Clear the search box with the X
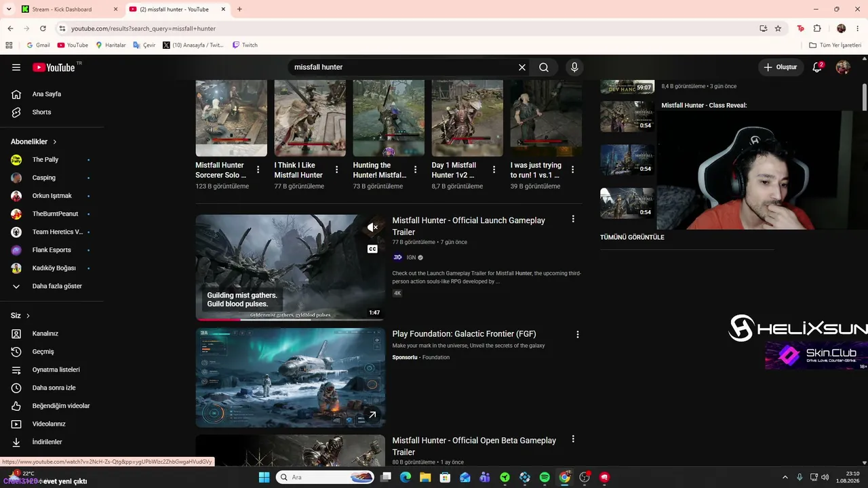 point(522,67)
